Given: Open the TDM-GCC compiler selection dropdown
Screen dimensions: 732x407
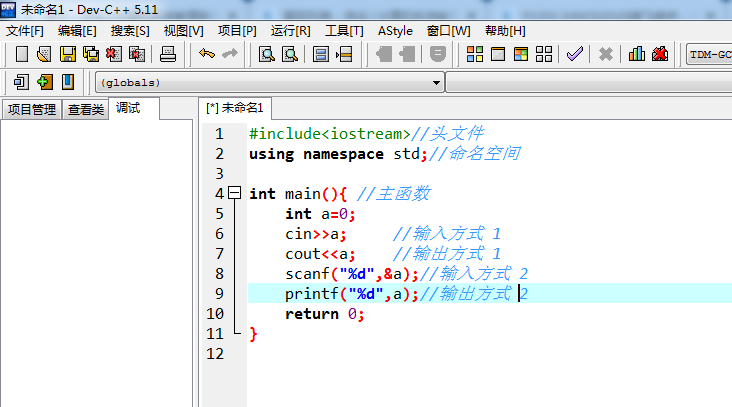Looking at the screenshot, I should [709, 55].
